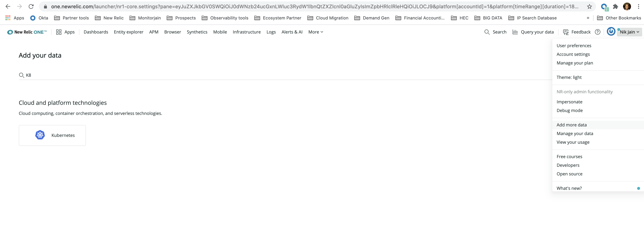Click the New Relic ONE logo
This screenshot has width=644, height=246.
coord(27,32)
